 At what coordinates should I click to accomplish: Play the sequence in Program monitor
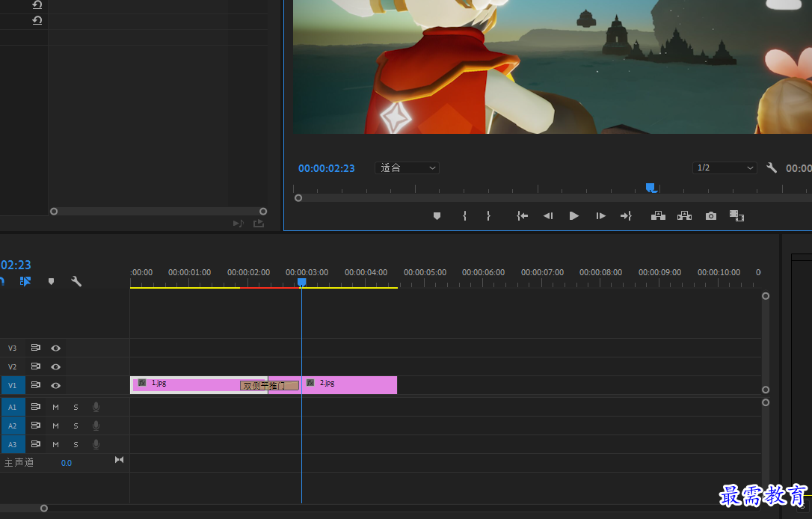pyautogui.click(x=573, y=216)
